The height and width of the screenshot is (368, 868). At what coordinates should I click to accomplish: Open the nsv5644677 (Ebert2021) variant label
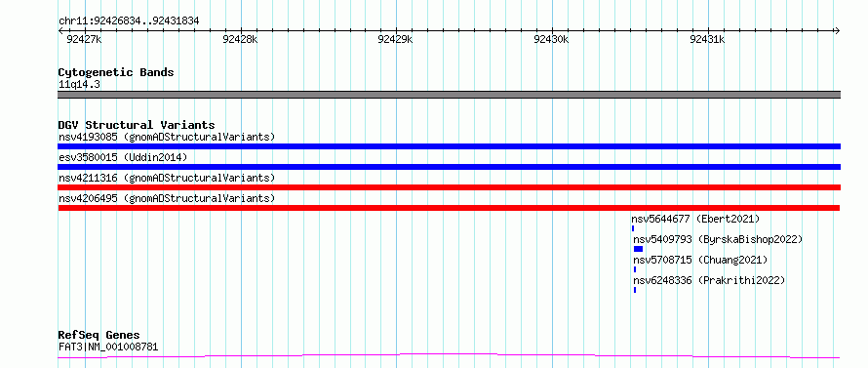(695, 219)
